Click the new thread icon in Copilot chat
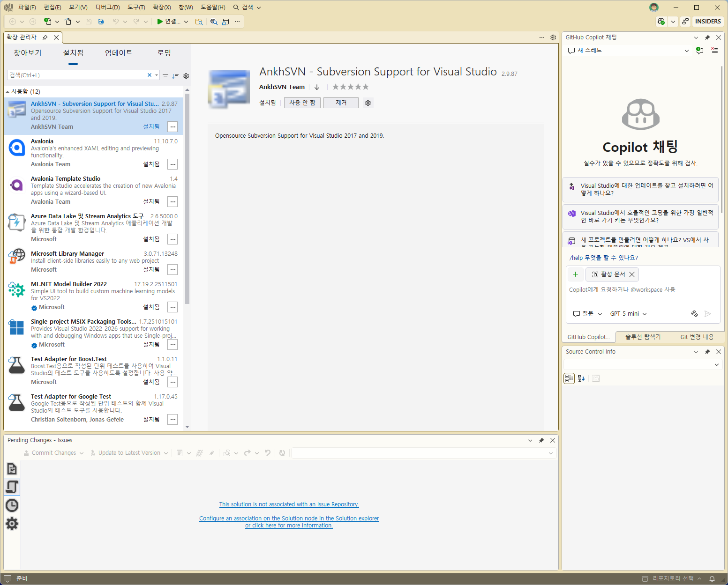 pos(699,51)
